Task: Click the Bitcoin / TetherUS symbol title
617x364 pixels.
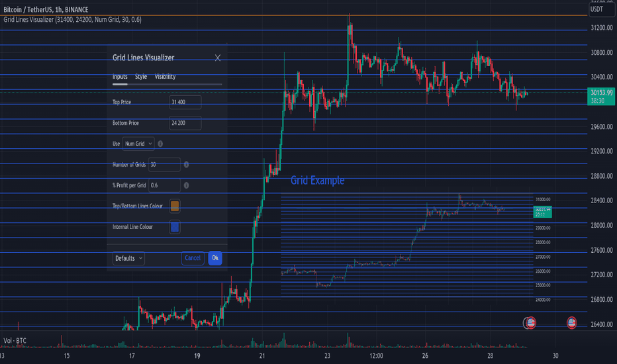Action: pos(46,9)
